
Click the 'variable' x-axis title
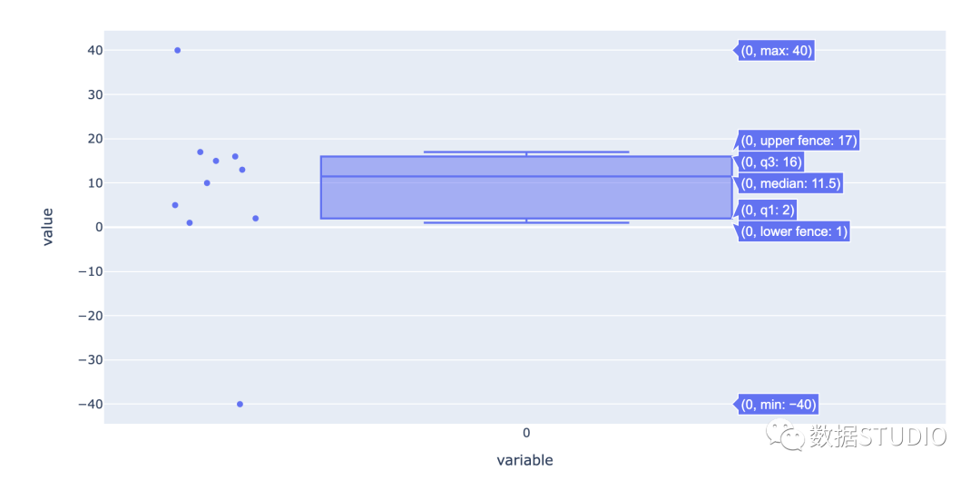pyautogui.click(x=525, y=461)
